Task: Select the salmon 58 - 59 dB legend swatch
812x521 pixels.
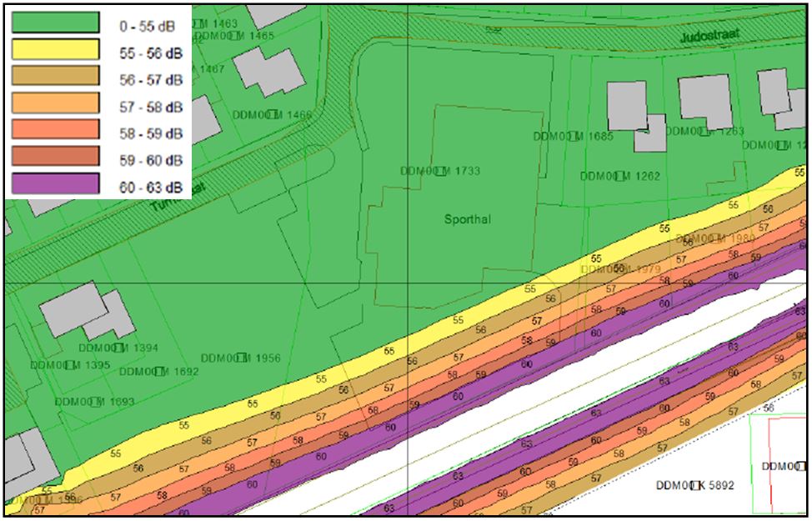Action: [54, 130]
